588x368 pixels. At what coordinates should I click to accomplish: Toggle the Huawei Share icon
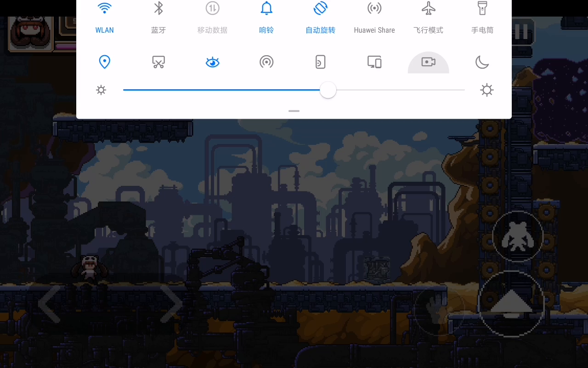coord(374,8)
